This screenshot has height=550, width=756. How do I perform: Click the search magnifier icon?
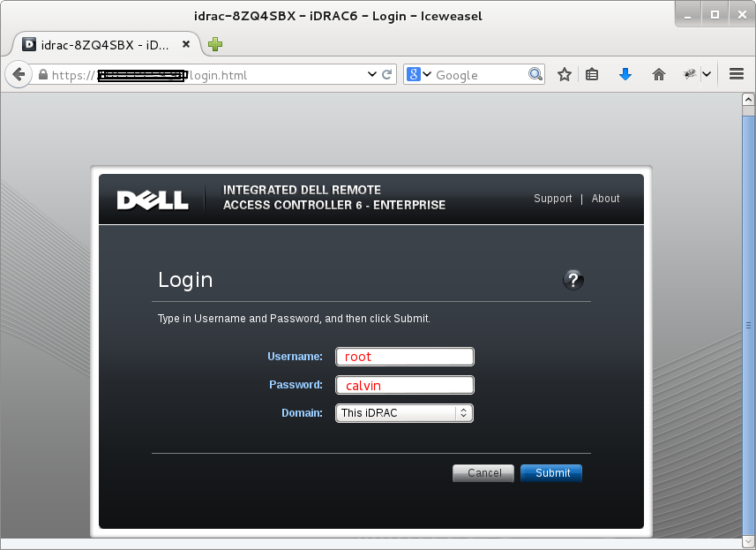pyautogui.click(x=535, y=74)
